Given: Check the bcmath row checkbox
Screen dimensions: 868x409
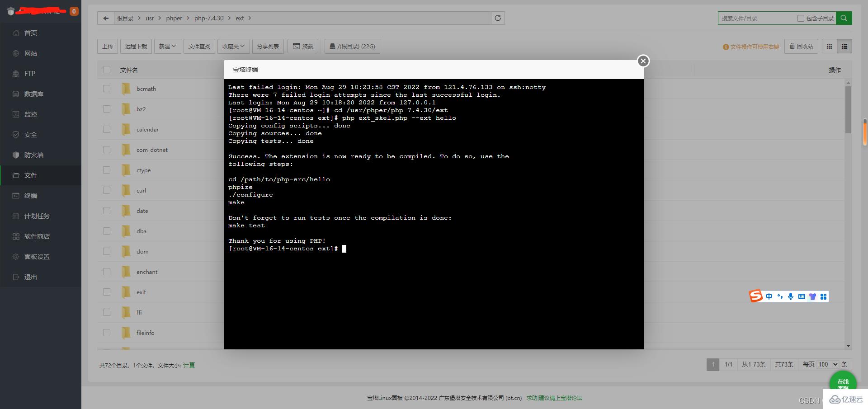Looking at the screenshot, I should 107,89.
